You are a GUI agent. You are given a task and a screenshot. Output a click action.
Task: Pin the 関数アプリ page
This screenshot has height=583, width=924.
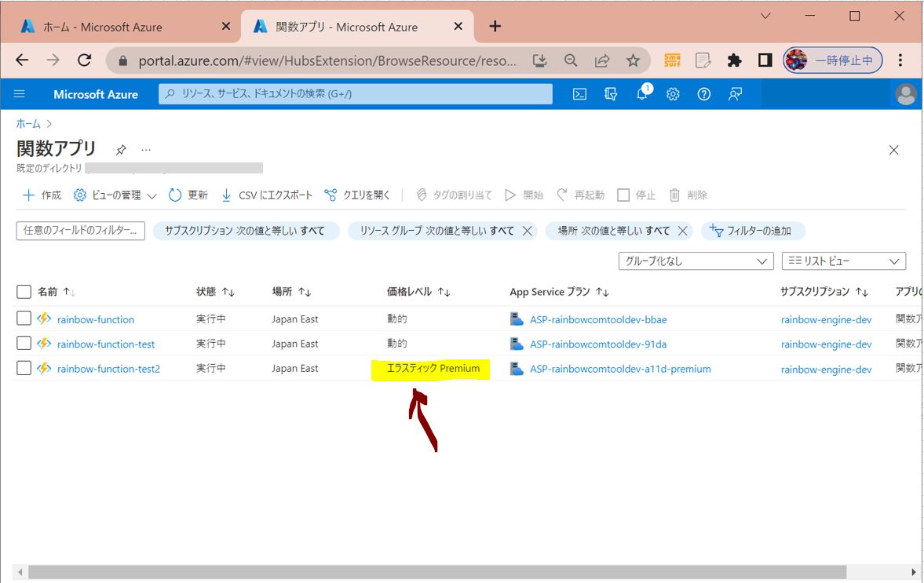tap(121, 150)
